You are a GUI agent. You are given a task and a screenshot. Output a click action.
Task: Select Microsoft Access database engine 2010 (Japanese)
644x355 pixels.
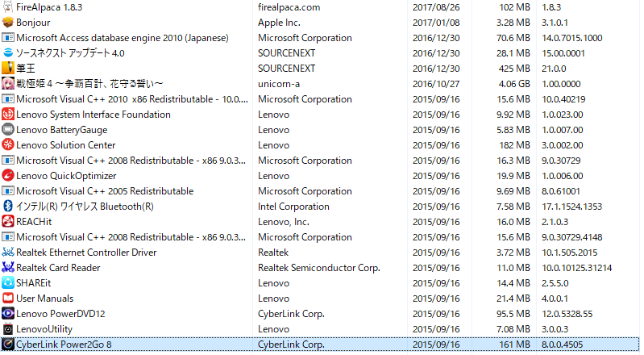[x=123, y=38]
